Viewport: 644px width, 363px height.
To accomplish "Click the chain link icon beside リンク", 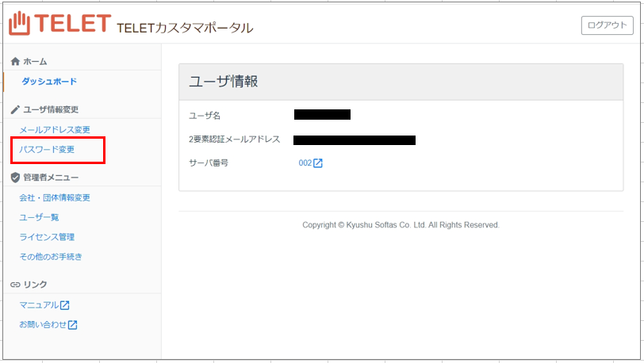I will [x=15, y=285].
